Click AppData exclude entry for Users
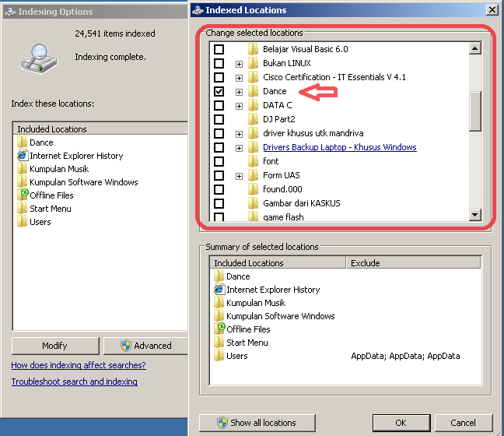The width and height of the screenshot is (504, 436). (x=405, y=356)
